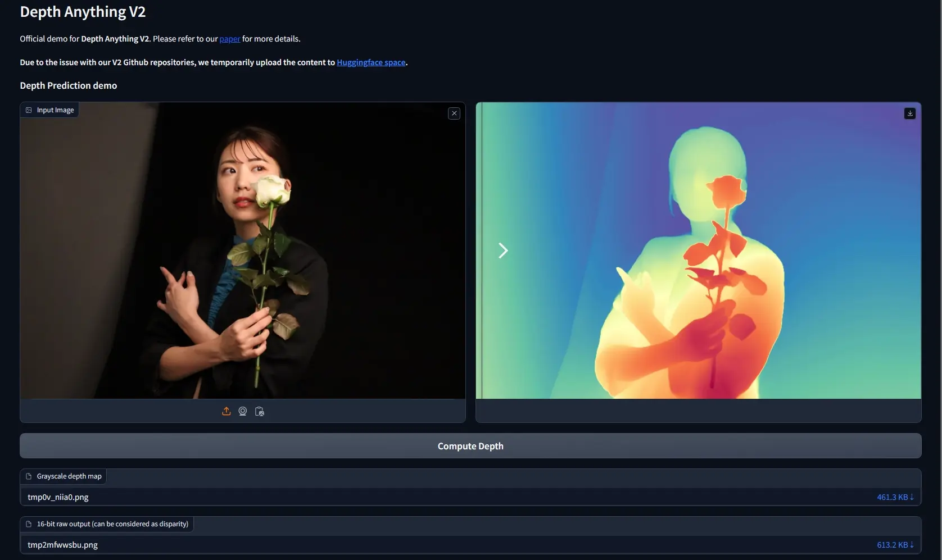Viewport: 942px width, 560px height.
Task: Click the download arrow next to 613.2 KB
Action: coord(912,544)
